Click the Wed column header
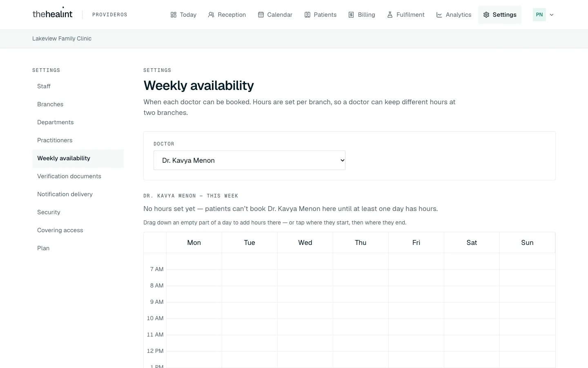588x368 pixels. 305,242
